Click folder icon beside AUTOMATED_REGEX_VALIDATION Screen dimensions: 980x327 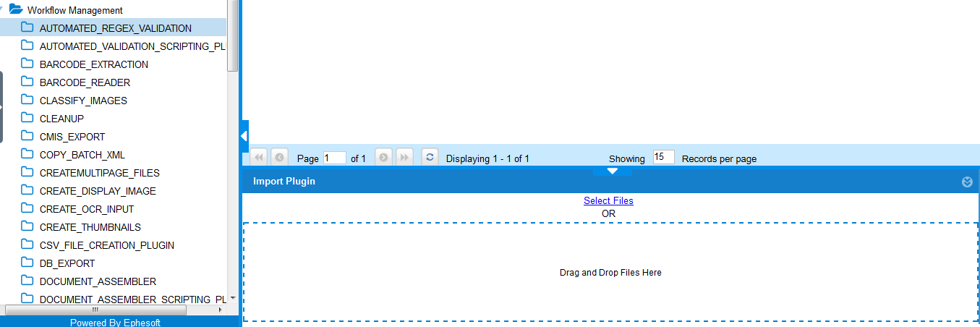pos(27,27)
